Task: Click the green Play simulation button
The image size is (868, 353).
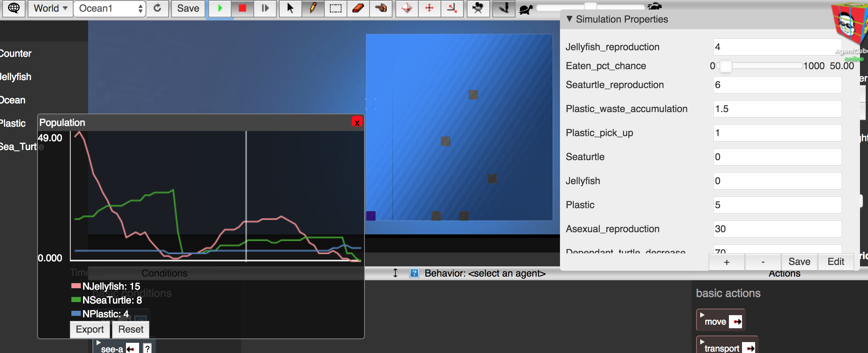Action: [220, 8]
